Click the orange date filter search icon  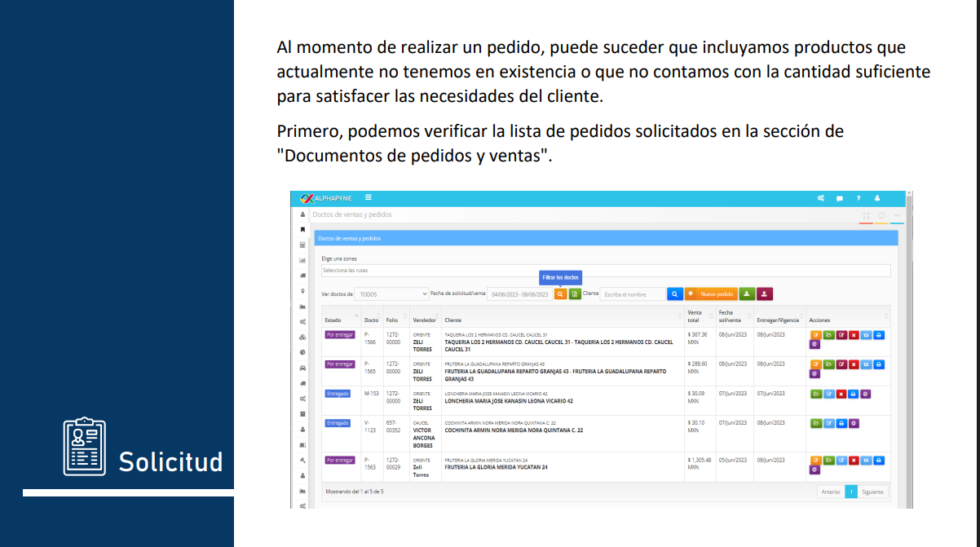click(x=560, y=294)
